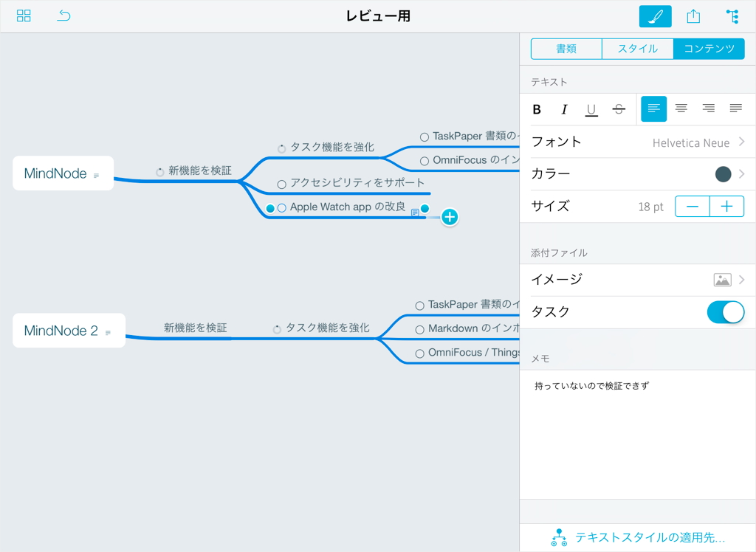Click the image placeholder icon
The image size is (756, 552).
(722, 280)
